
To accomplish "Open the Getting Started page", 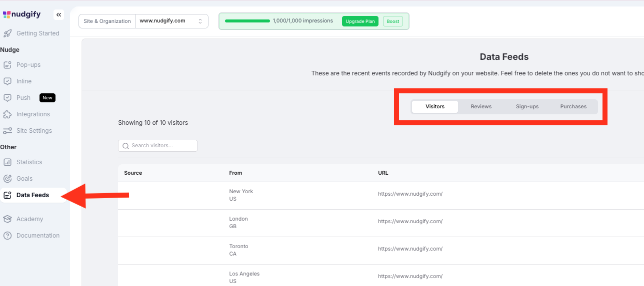I will [x=38, y=33].
